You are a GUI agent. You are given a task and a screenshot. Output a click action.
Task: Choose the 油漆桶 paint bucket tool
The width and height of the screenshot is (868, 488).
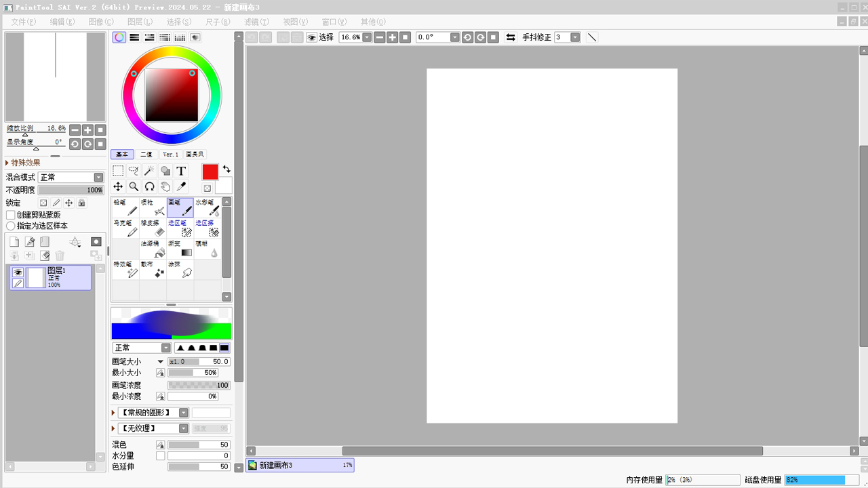tap(153, 249)
